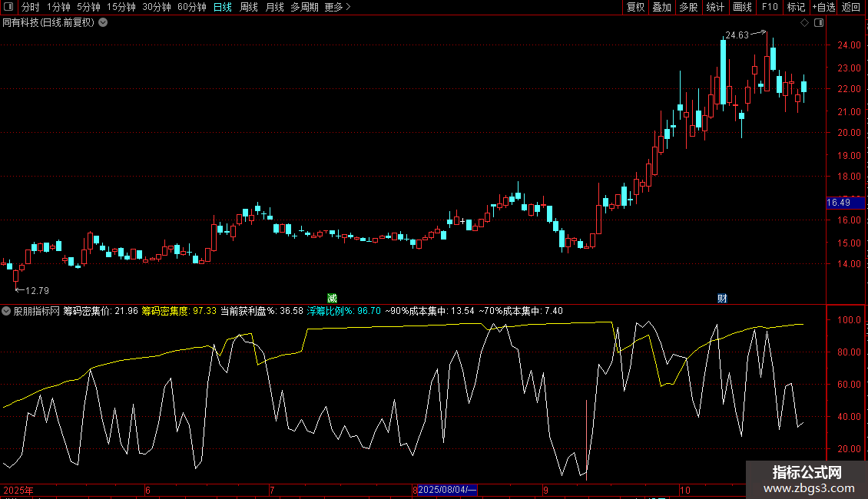Click the 24.63 high price label
Screen dimensions: 868x499
click(737, 35)
